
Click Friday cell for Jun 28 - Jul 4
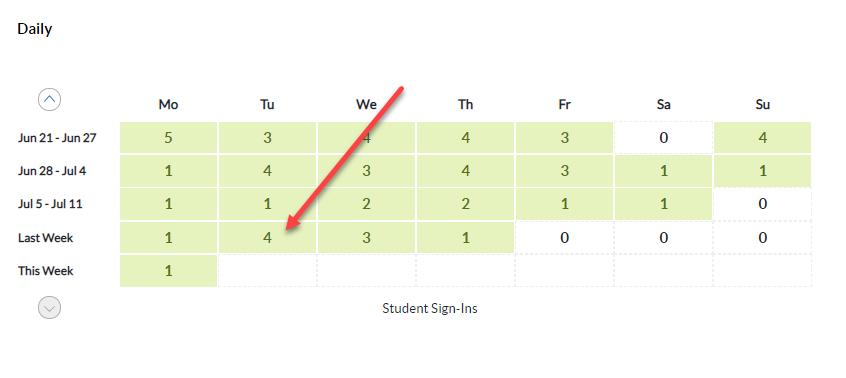(564, 171)
